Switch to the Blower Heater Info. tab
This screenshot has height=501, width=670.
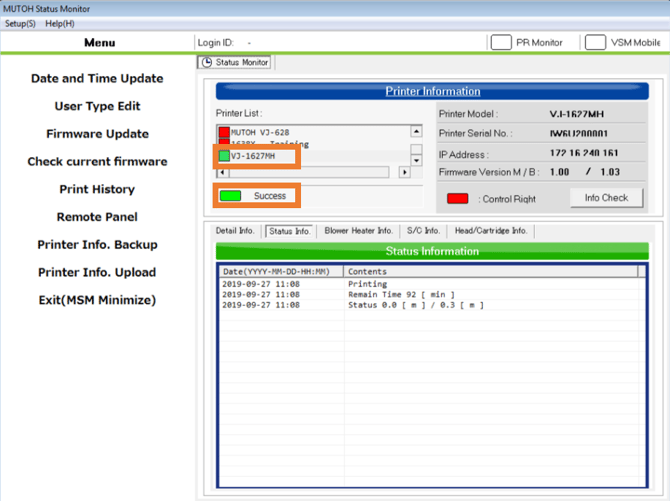click(x=358, y=231)
